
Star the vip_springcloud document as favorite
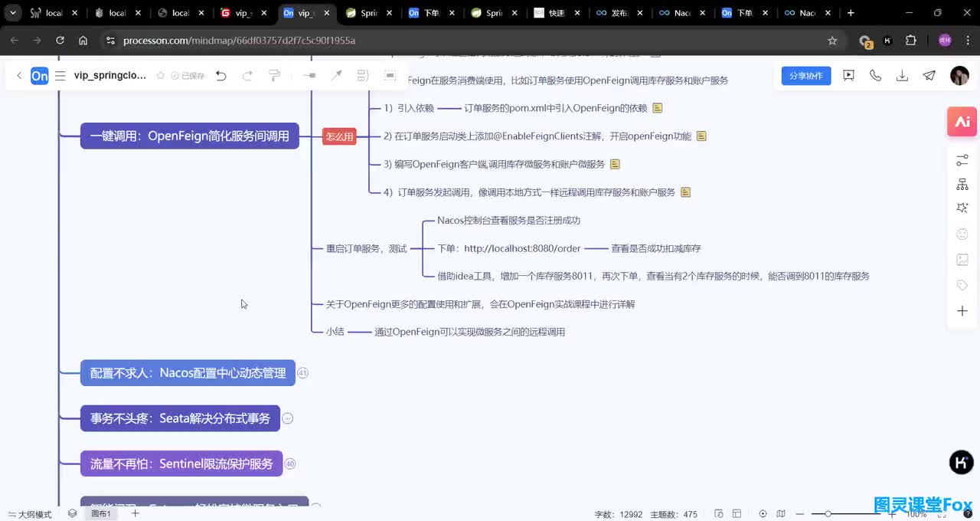pyautogui.click(x=160, y=76)
